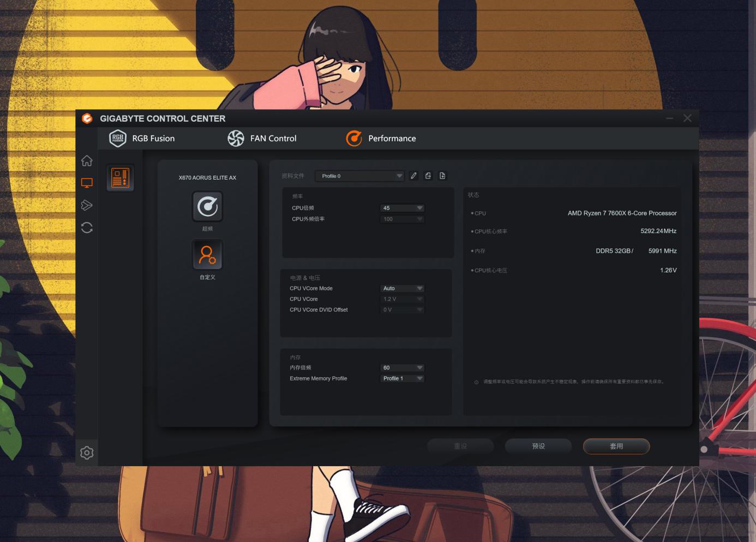Click the import profile icon beside the pencil

point(428,176)
